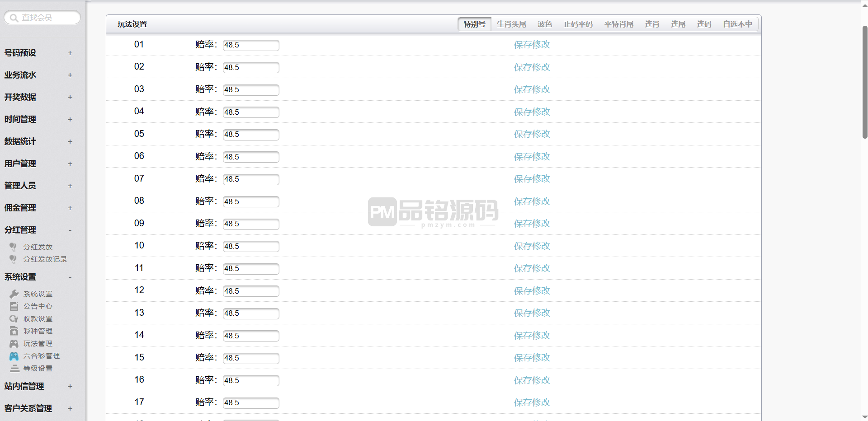The height and width of the screenshot is (421, 868).
Task: Click the balloon icon beside 分红发放
Action: pyautogui.click(x=13, y=247)
